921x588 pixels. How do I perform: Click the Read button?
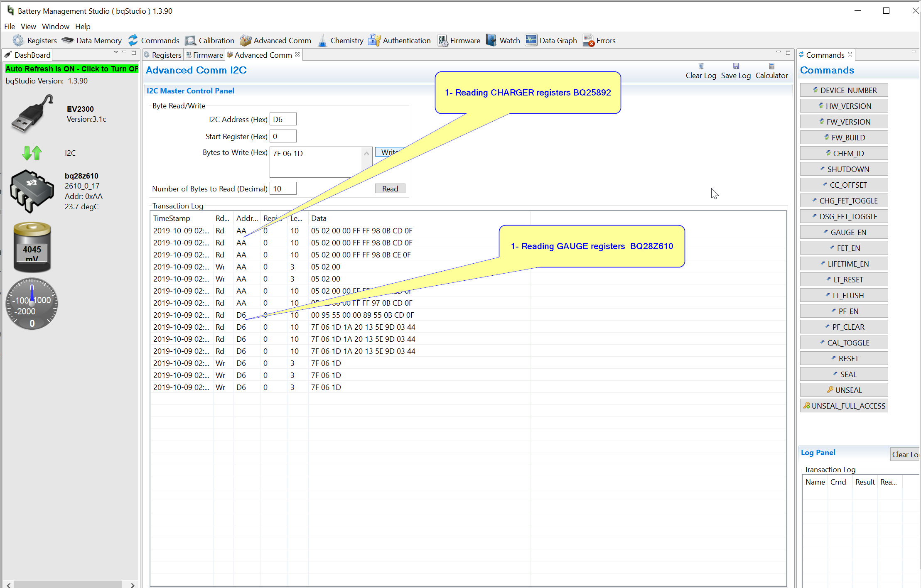click(390, 189)
